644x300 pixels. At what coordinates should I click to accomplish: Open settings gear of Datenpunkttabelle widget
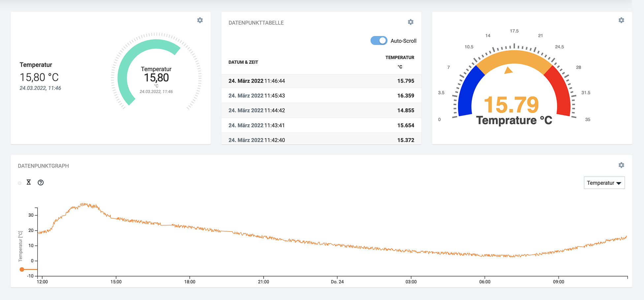point(410,22)
